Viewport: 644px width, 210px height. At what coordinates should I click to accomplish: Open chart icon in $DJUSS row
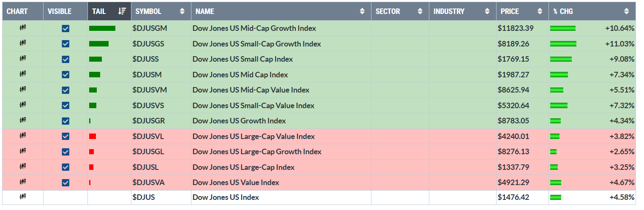pos(23,59)
